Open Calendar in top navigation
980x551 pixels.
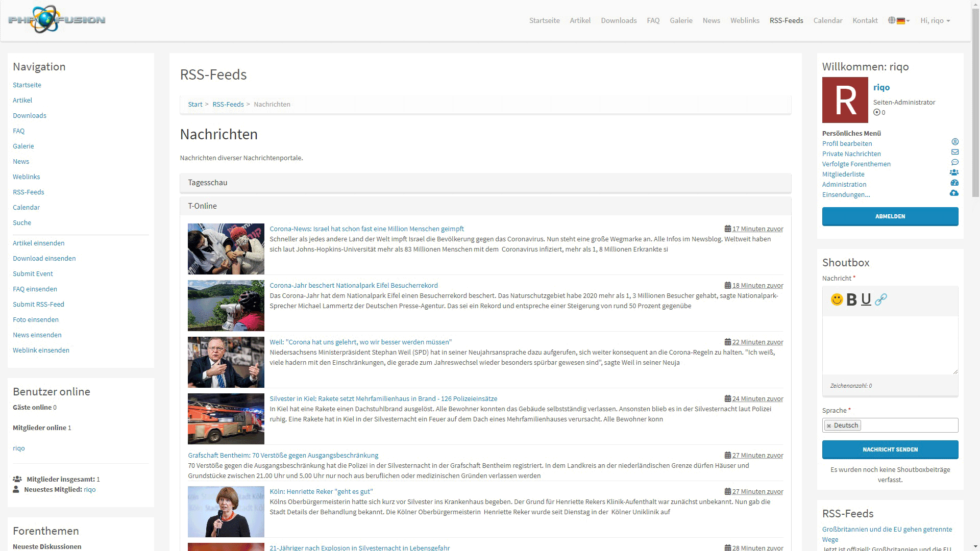pos(827,20)
